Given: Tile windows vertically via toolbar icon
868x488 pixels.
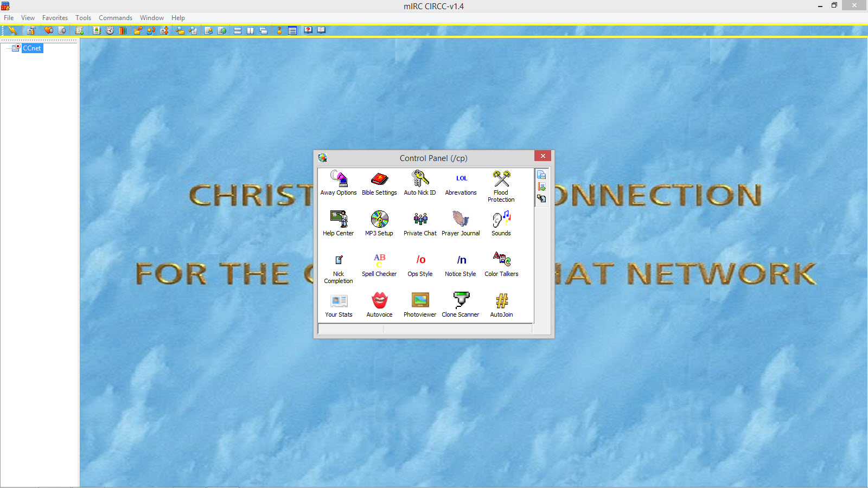Looking at the screenshot, I should coord(251,30).
